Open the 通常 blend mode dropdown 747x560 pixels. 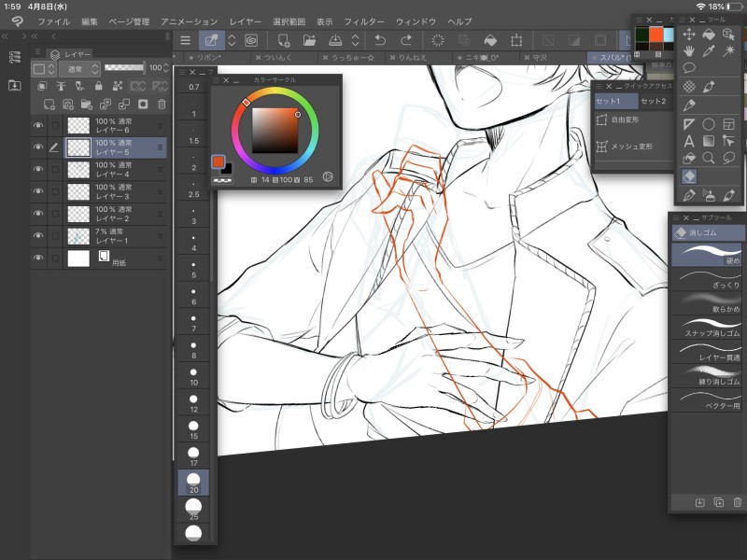tap(78, 68)
